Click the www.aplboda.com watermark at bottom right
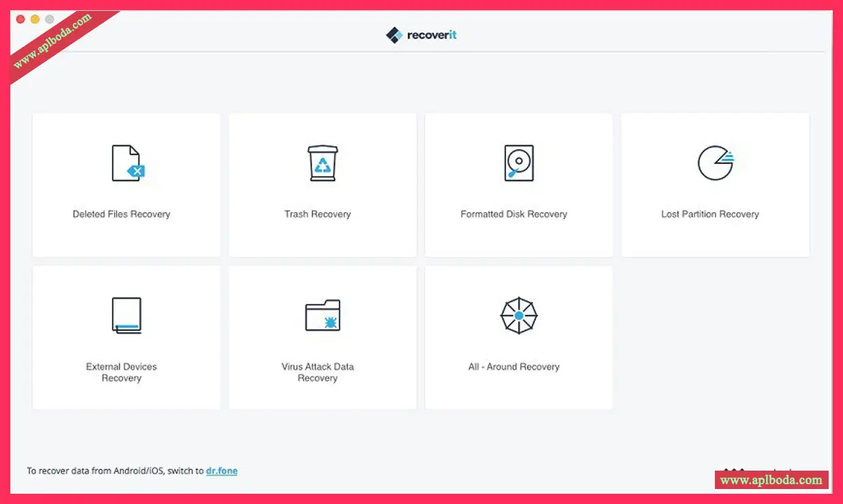843x504 pixels. [771, 480]
